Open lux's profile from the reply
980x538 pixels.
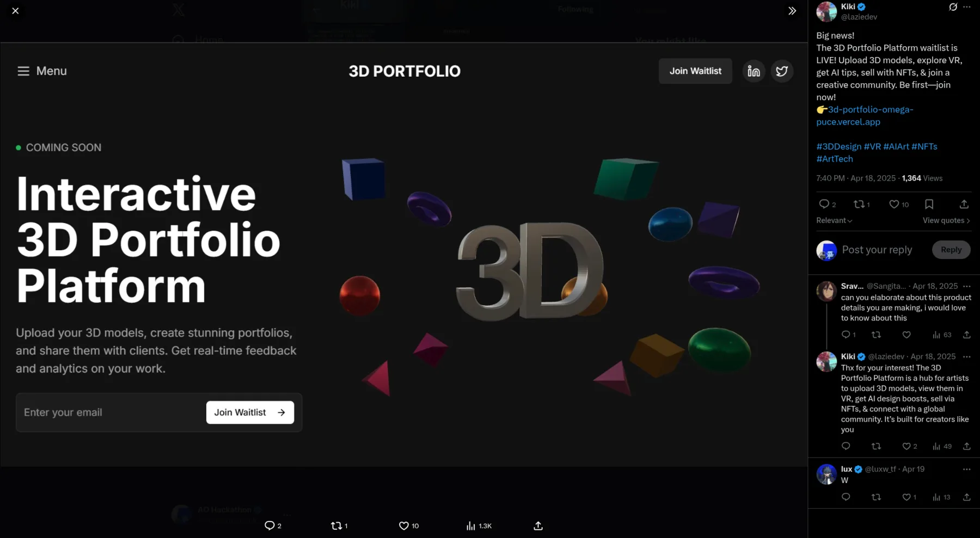tap(847, 469)
